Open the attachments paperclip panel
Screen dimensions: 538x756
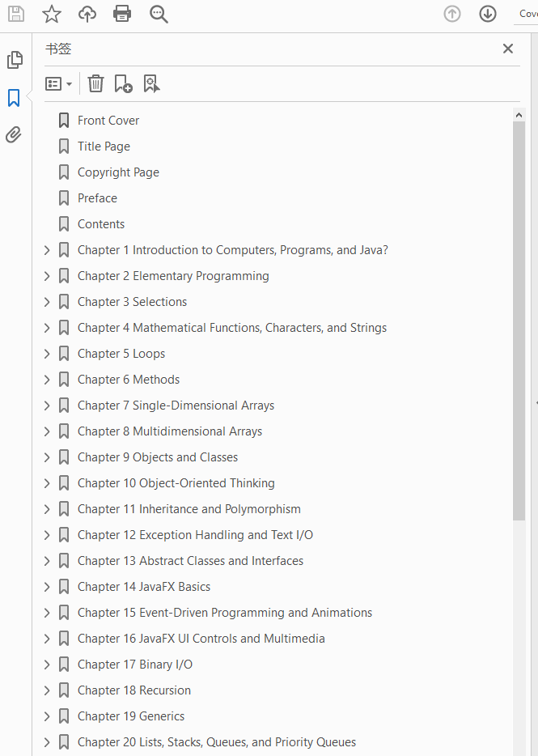(x=14, y=135)
